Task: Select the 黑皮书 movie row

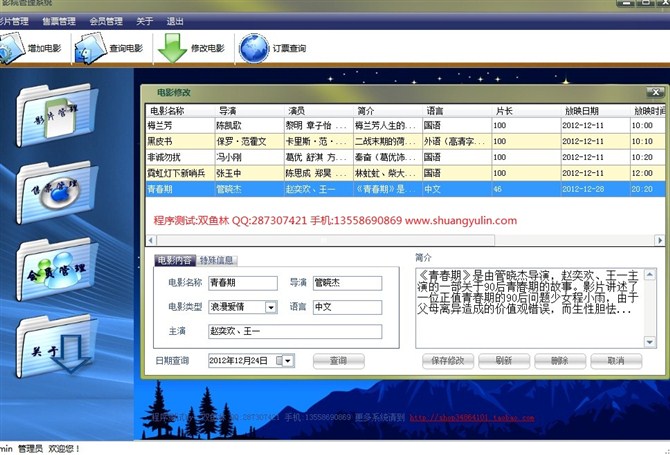Action: pos(405,141)
